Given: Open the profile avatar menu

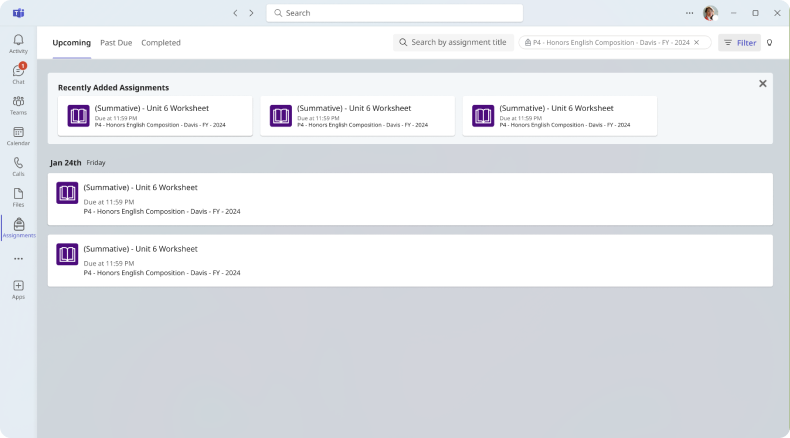Looking at the screenshot, I should click(710, 13).
